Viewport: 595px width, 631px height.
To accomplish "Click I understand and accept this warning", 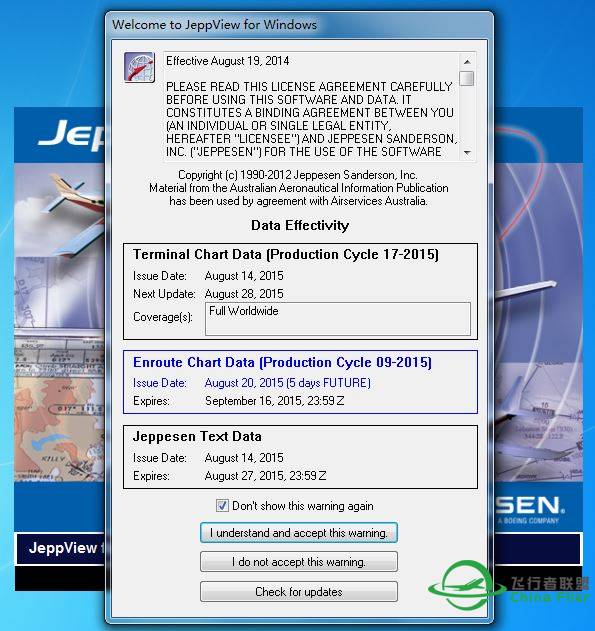I will tap(299, 533).
